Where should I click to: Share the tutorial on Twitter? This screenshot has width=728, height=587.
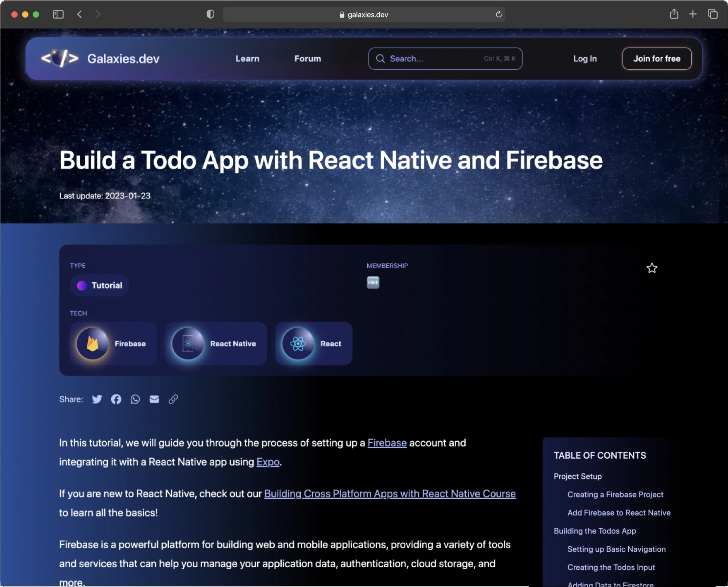(x=97, y=399)
